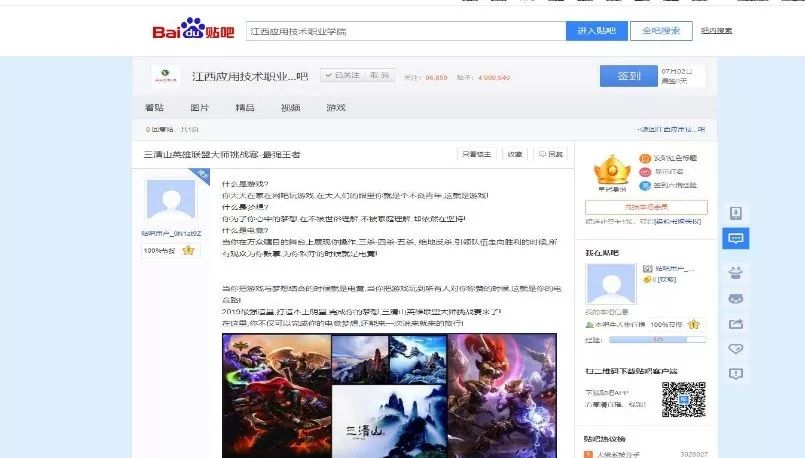Image resolution: width=805 pixels, height=458 pixels.
Task: Switch to the 精品 tab
Action: click(245, 107)
